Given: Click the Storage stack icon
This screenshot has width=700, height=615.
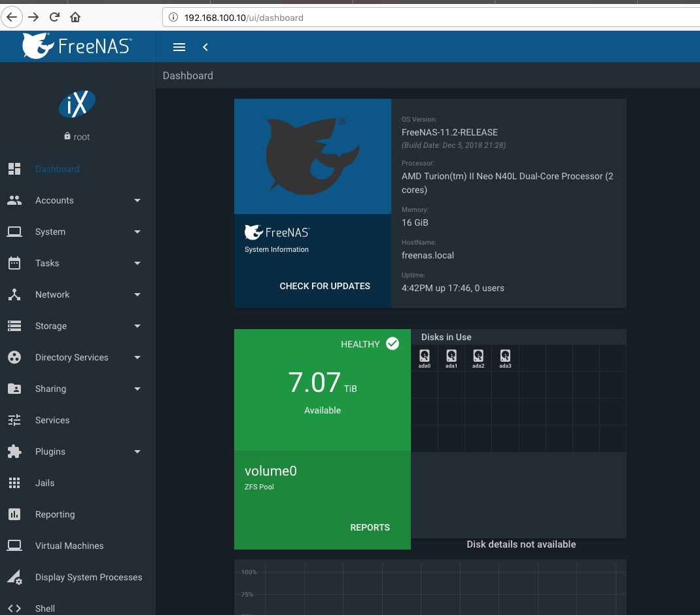Looking at the screenshot, I should pyautogui.click(x=14, y=326).
